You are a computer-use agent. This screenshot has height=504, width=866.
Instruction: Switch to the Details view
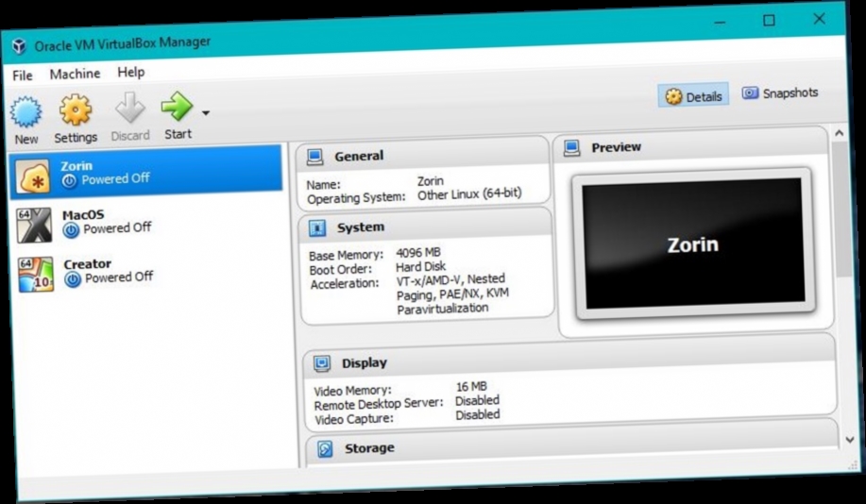[x=693, y=96]
